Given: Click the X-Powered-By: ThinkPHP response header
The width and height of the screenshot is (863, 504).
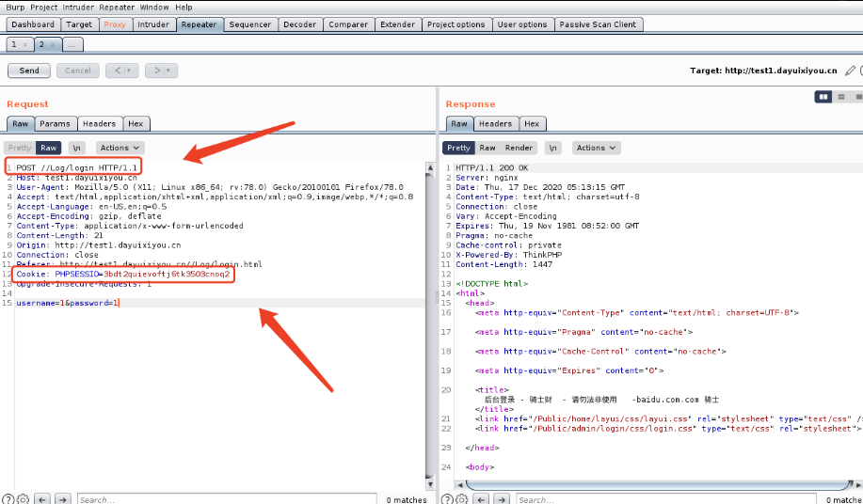Looking at the screenshot, I should (508, 255).
